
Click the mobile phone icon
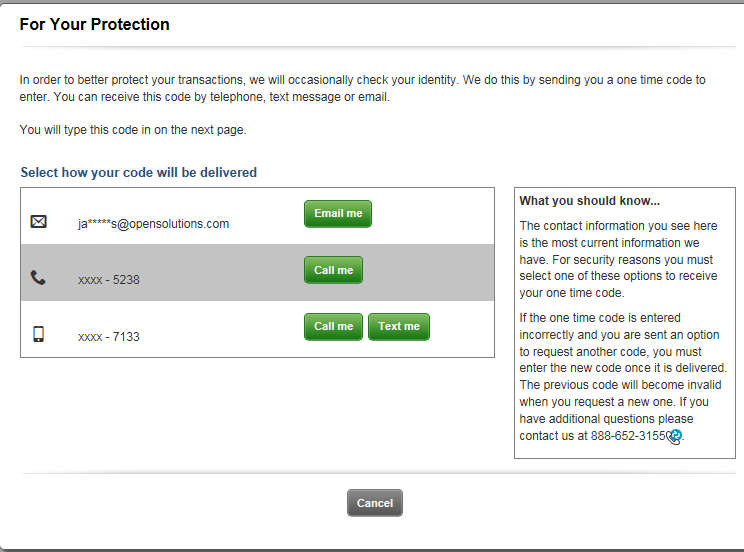(x=38, y=334)
